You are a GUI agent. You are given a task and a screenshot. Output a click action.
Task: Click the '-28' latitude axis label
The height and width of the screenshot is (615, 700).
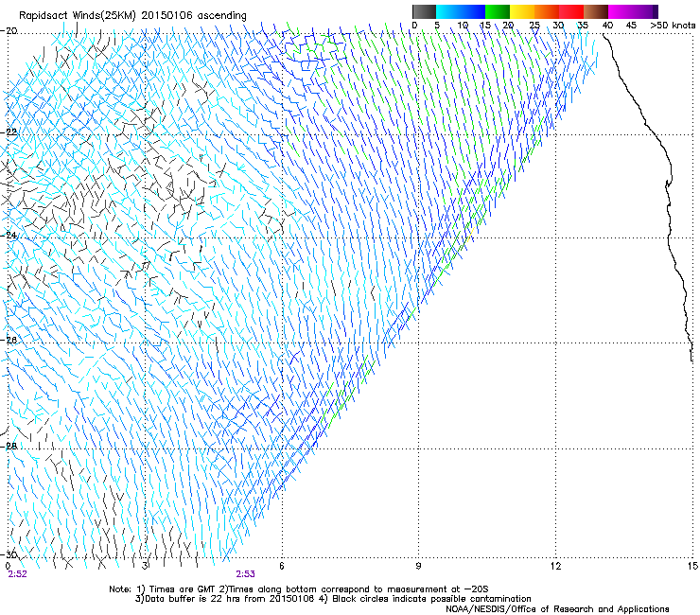tap(9, 447)
